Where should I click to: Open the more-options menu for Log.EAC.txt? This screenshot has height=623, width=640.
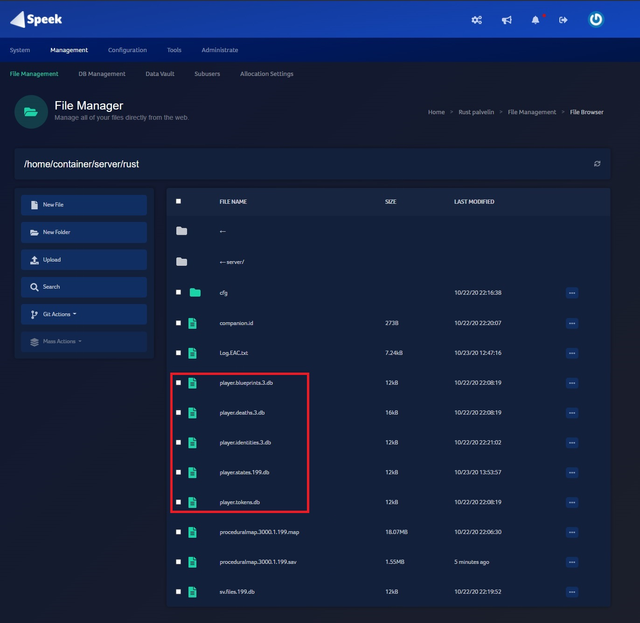coord(572,353)
